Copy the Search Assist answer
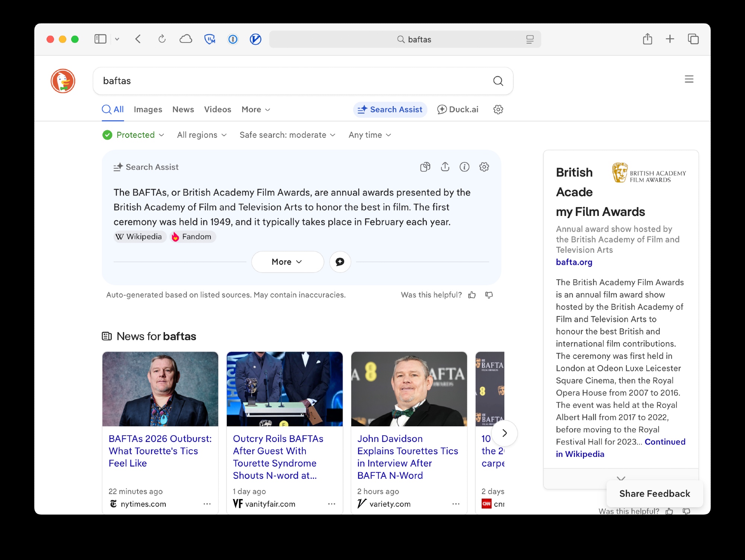The width and height of the screenshot is (745, 560). click(x=425, y=167)
